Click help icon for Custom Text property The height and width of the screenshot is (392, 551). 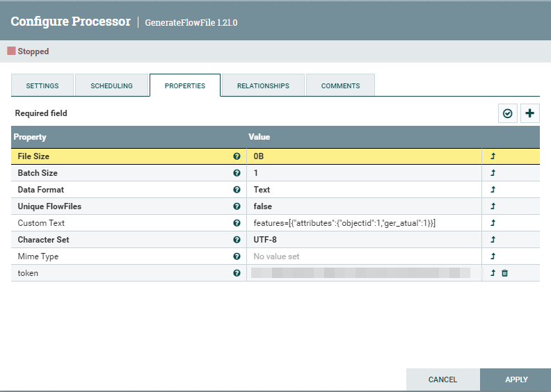click(x=237, y=223)
